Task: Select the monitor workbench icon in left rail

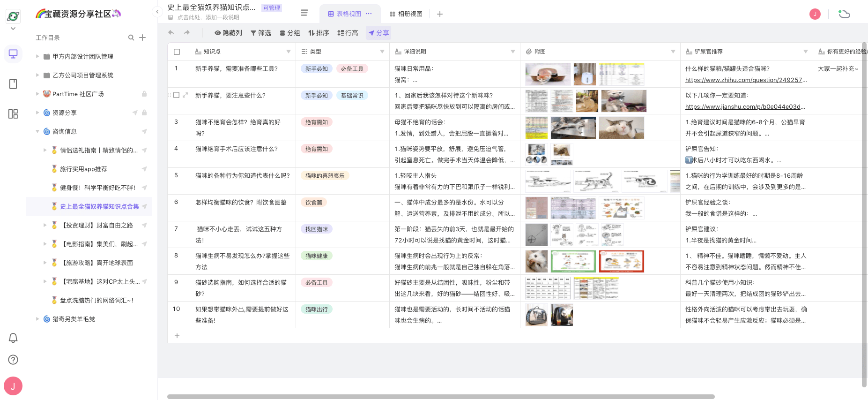Action: pos(13,54)
